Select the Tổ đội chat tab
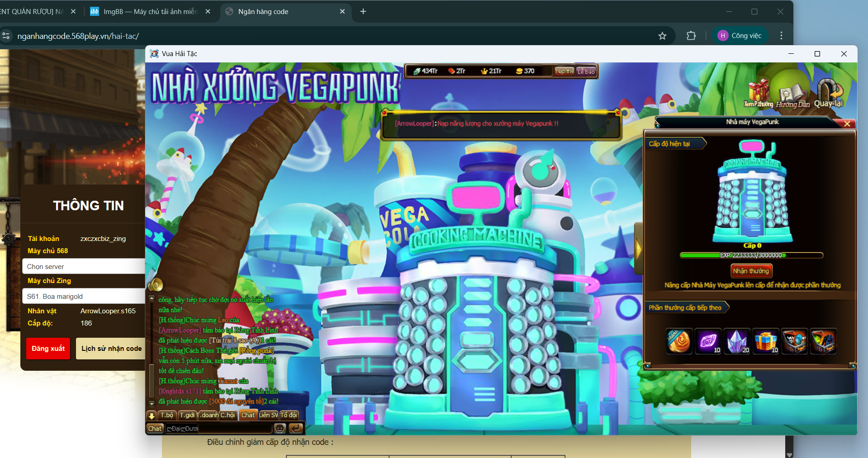The image size is (868, 458). click(x=289, y=415)
